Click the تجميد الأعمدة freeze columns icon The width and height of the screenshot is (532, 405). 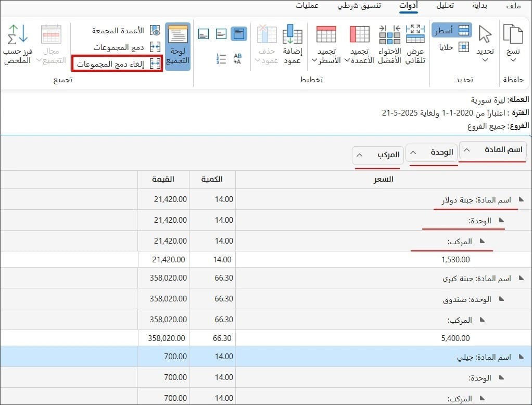359,34
